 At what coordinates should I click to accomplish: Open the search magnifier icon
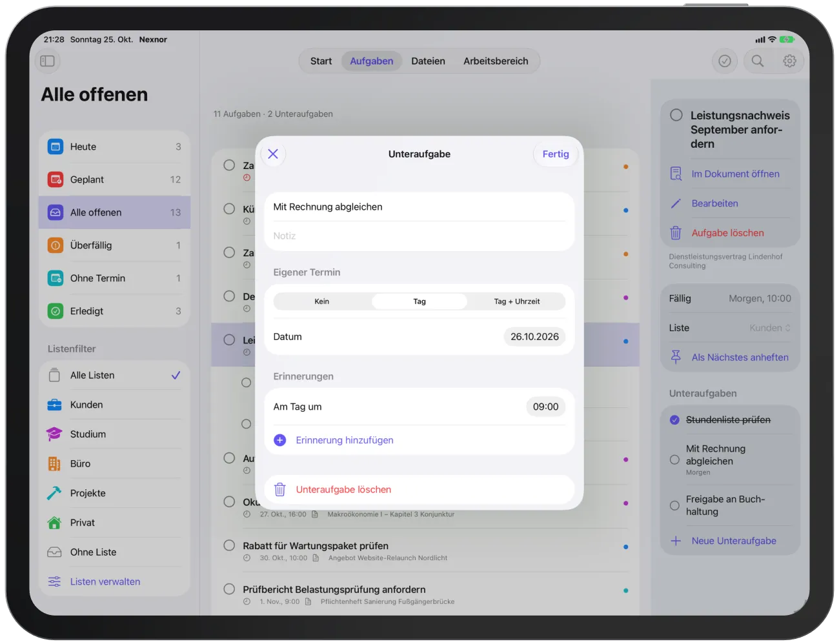click(x=758, y=61)
